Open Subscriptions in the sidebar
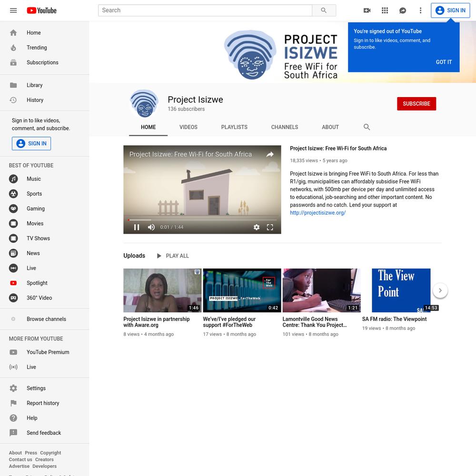This screenshot has width=476, height=476. pyautogui.click(x=45, y=62)
